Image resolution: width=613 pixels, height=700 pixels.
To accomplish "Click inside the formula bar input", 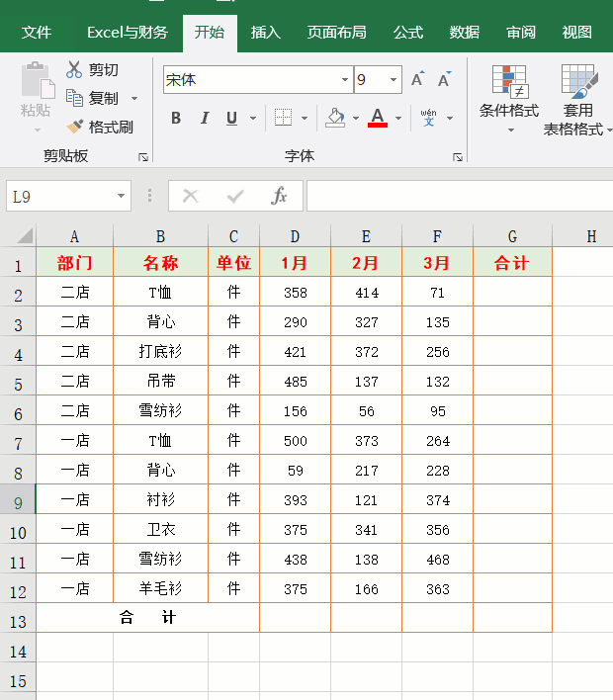I will [460, 196].
